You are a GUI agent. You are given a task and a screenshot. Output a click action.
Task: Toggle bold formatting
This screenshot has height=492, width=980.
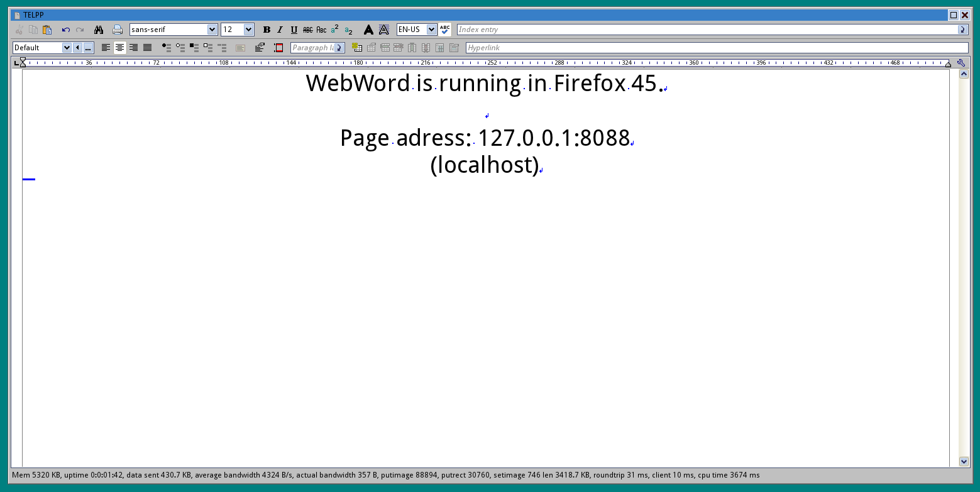(267, 30)
